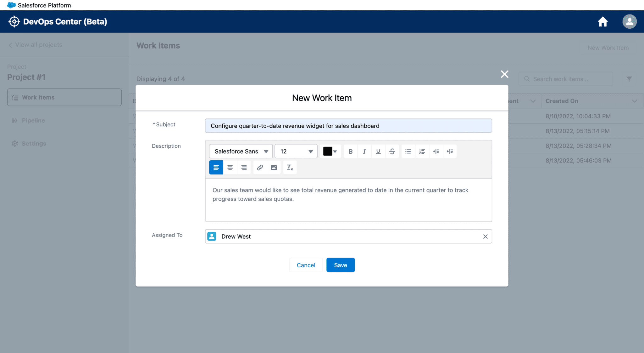The width and height of the screenshot is (644, 353).
Task: Cancel the New Work Item dialog
Action: coord(306,265)
